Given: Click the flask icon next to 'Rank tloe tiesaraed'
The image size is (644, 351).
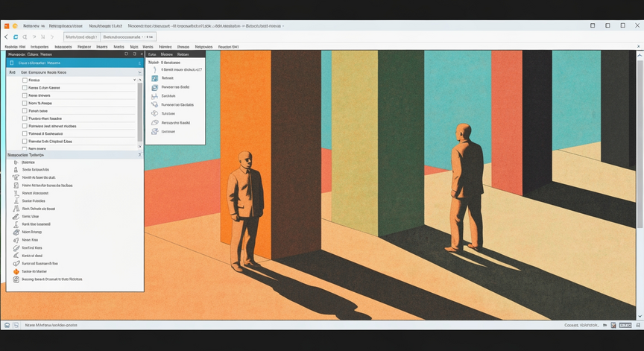Looking at the screenshot, I should pyautogui.click(x=16, y=224).
